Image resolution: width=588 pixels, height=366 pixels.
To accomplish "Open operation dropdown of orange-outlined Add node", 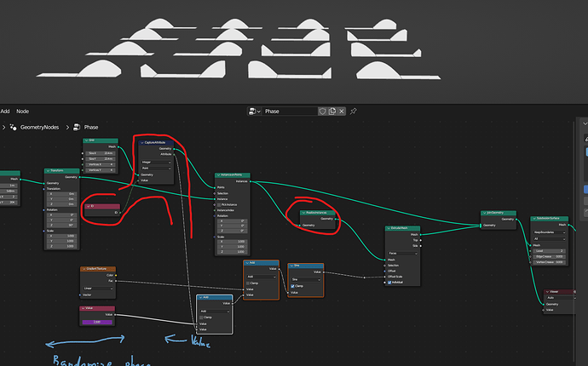I will [261, 277].
